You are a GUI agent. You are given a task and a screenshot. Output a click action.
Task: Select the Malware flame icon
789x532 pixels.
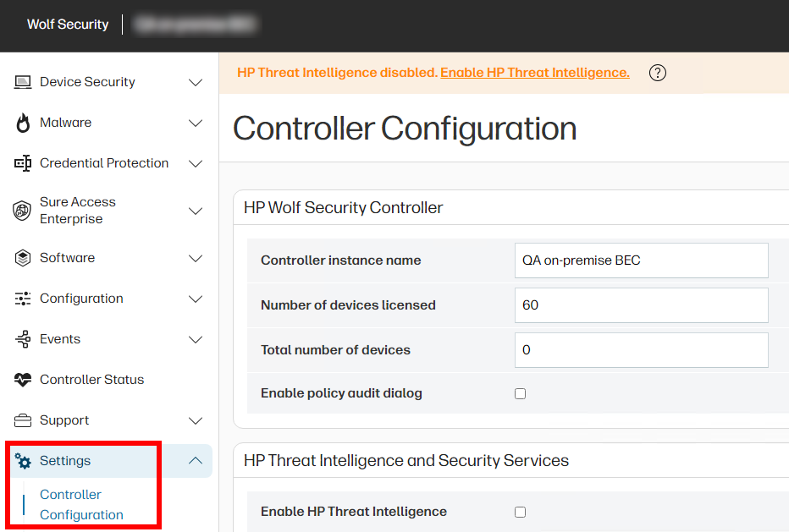point(21,122)
